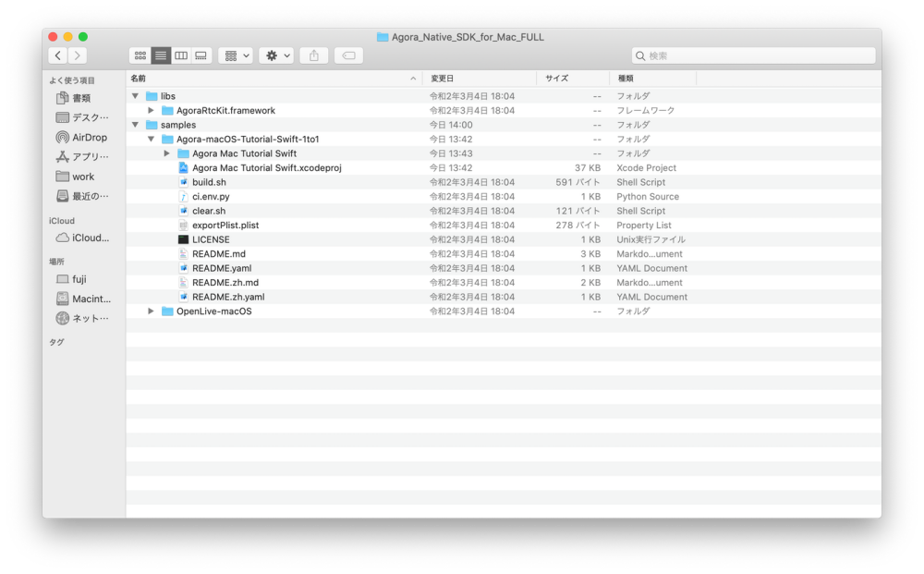Select the Agora-macOS-Tutorial-Swift-1to1 folder icon
This screenshot has width=924, height=574.
[167, 139]
